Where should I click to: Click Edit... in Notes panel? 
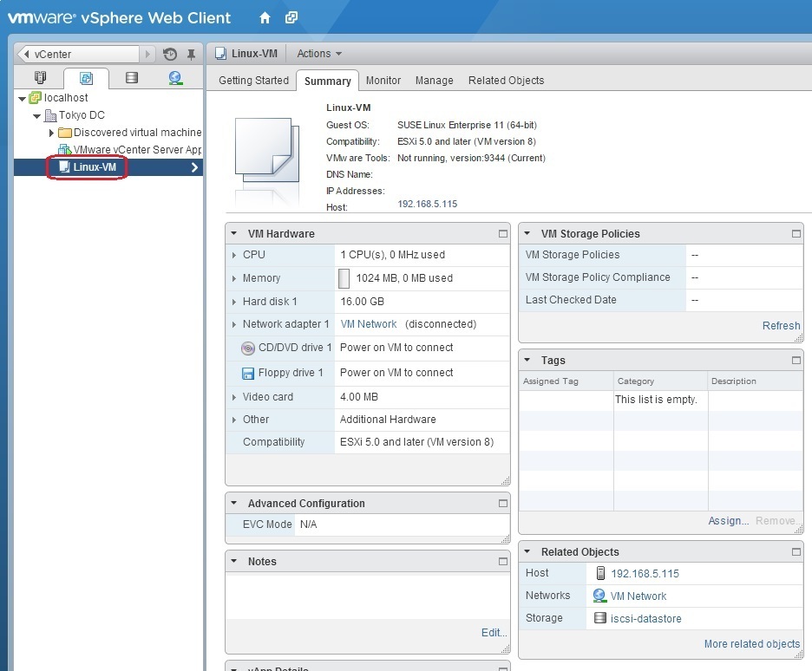(x=494, y=633)
